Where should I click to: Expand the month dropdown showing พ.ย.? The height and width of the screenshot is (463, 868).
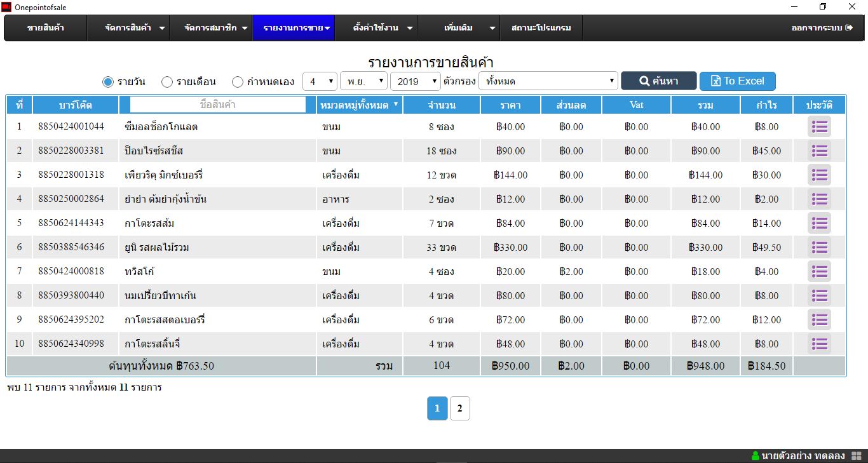(363, 81)
